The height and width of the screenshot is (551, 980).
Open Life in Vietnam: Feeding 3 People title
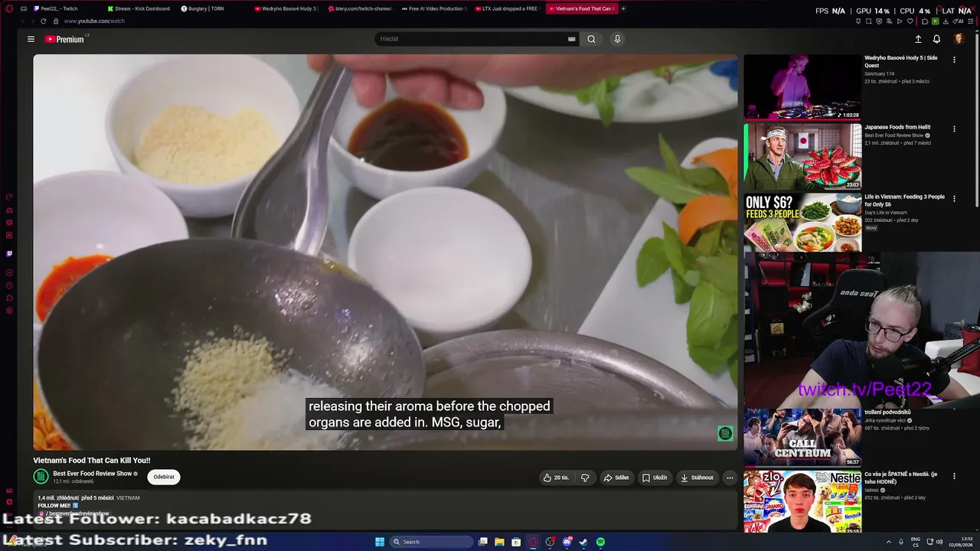pos(905,201)
